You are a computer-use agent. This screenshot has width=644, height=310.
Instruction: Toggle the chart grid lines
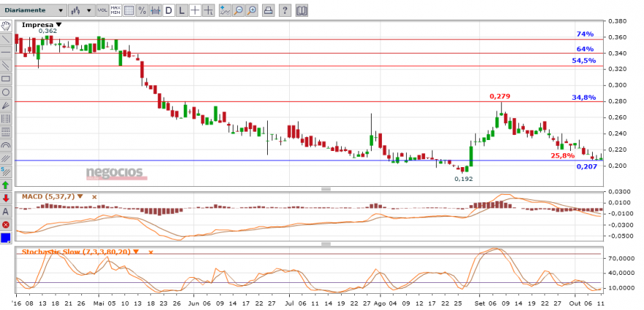[x=129, y=11]
